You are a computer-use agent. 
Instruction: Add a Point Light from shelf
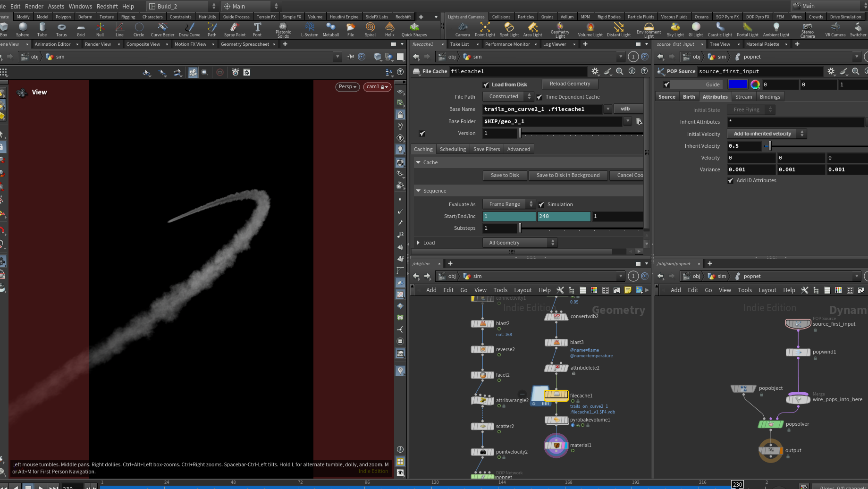coord(485,30)
